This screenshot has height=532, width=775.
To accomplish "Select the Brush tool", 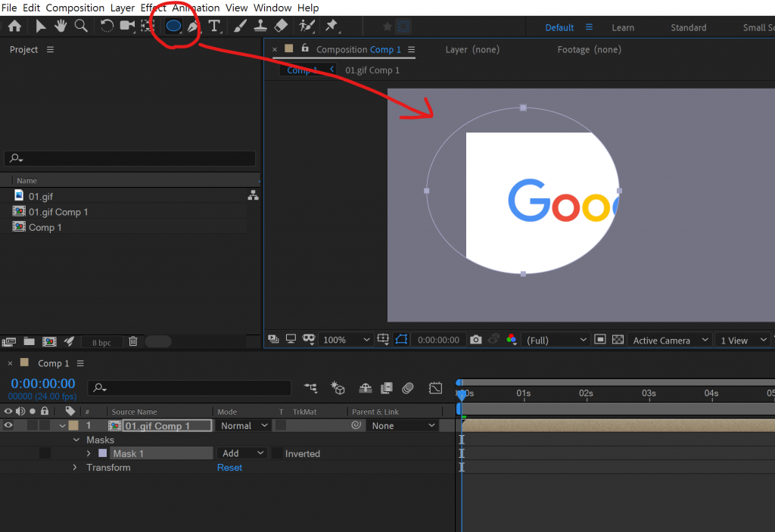I will coord(240,26).
